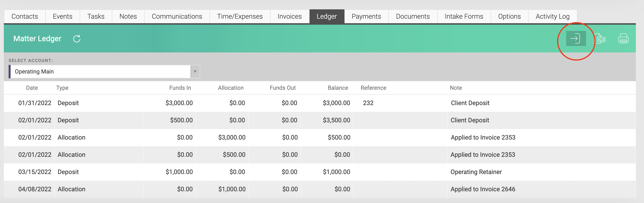Click the Operating Retainer note
Screen dimensions: 644x203
tap(476, 172)
